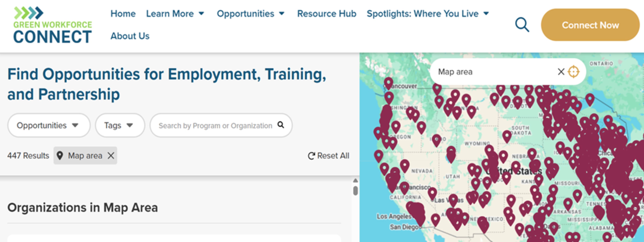The width and height of the screenshot is (644, 242).
Task: Click the map pin icon in the filter chip
Action: point(60,155)
